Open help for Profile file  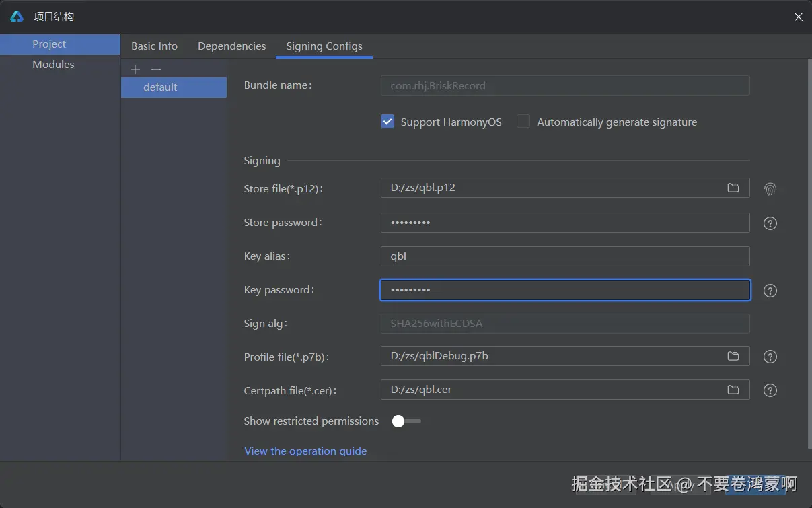pos(770,357)
